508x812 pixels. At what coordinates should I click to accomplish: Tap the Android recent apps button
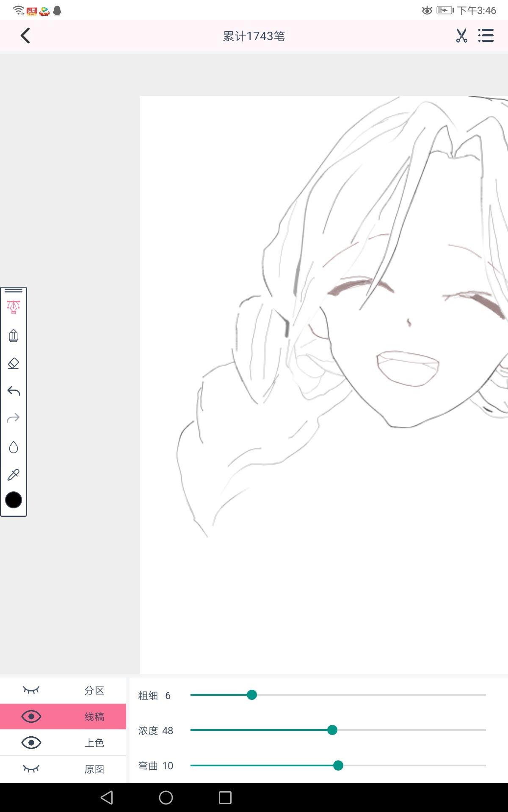(225, 798)
